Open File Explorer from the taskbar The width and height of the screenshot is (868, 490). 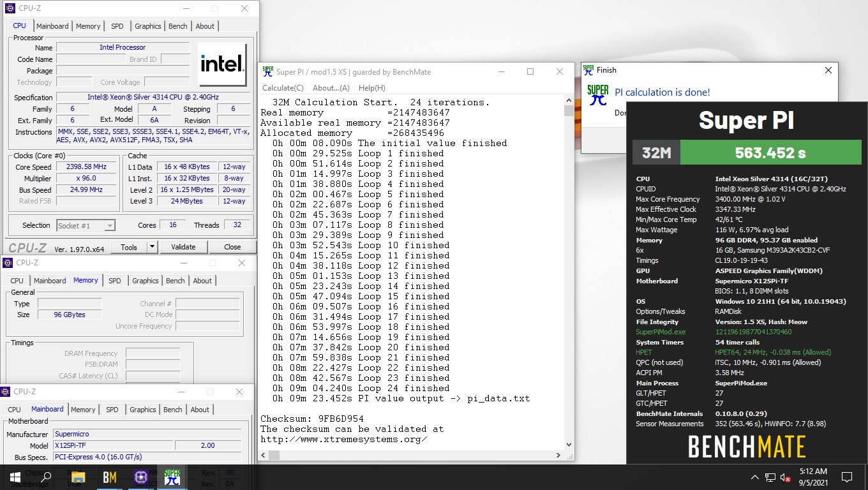tap(78, 477)
